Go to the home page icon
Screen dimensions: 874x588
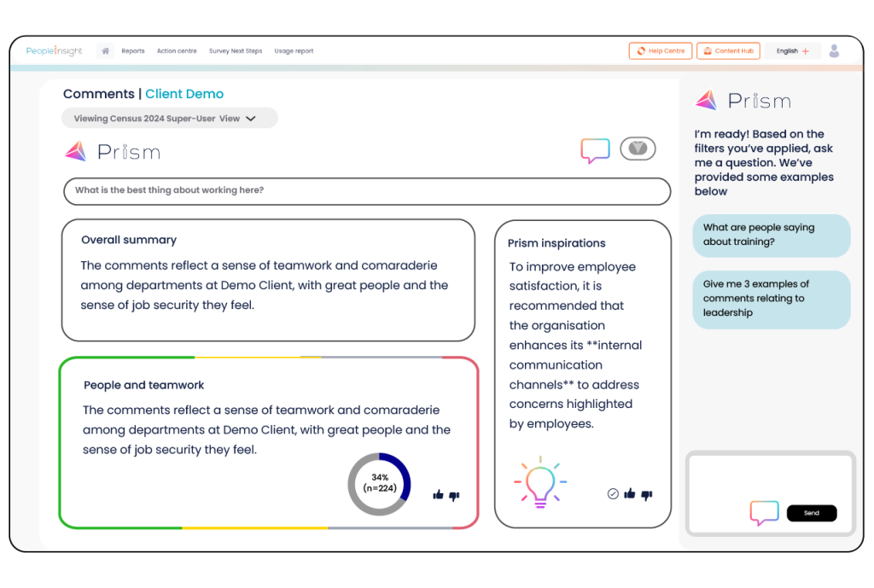105,50
